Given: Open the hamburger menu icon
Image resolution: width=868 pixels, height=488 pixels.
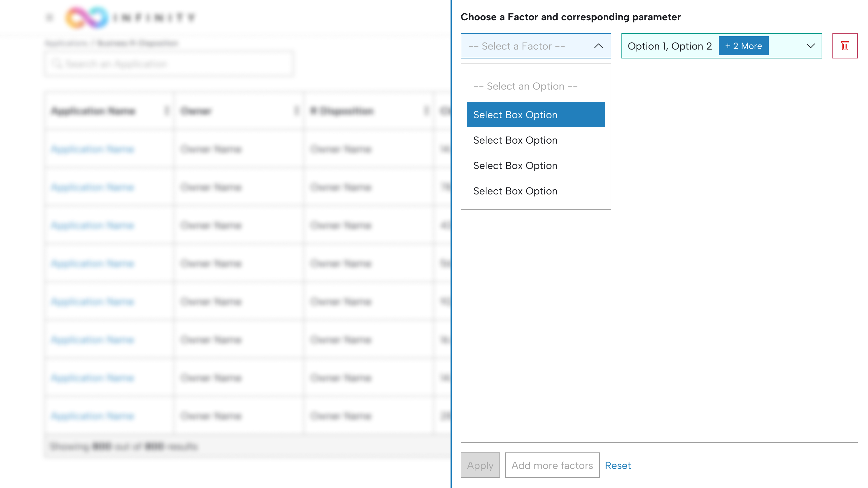Looking at the screenshot, I should 50,17.
